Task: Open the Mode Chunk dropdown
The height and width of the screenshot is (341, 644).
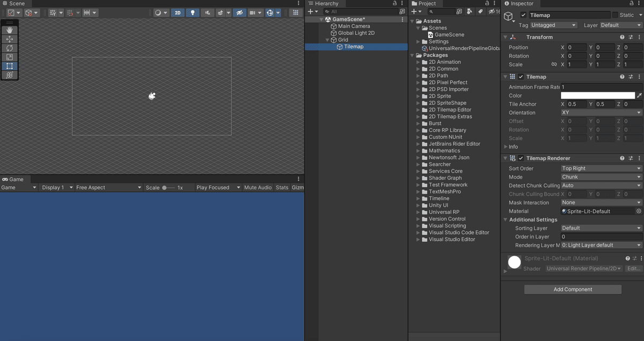Action: [x=601, y=177]
